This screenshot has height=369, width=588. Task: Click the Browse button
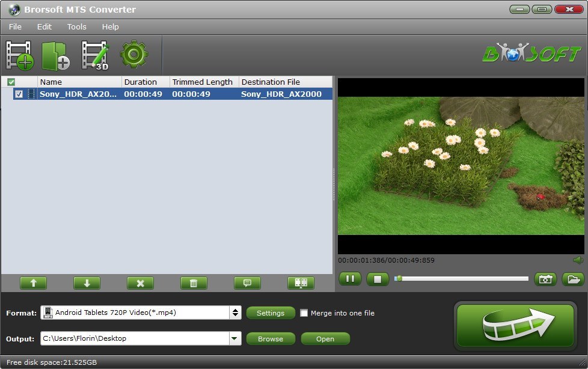(x=271, y=339)
